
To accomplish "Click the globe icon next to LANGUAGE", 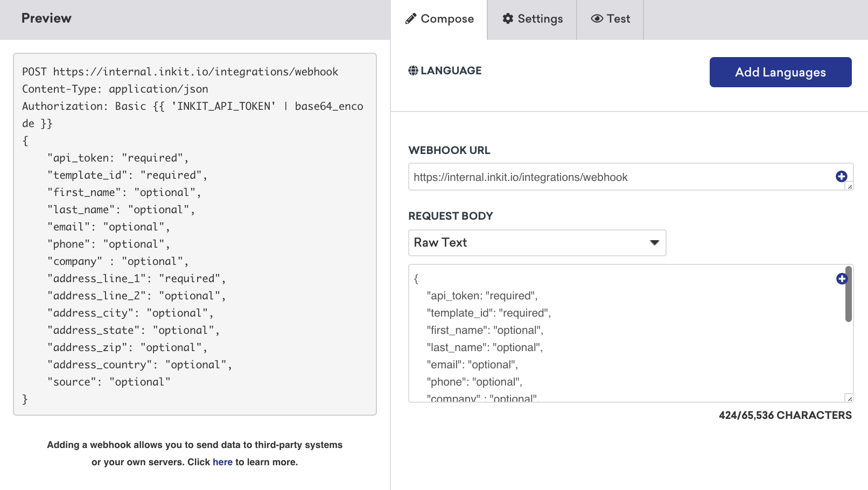I will tap(412, 70).
